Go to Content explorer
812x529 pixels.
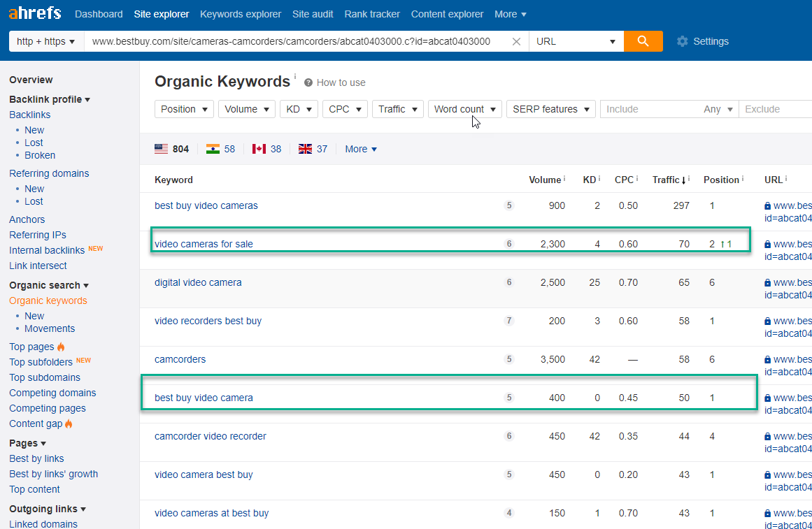(x=448, y=14)
